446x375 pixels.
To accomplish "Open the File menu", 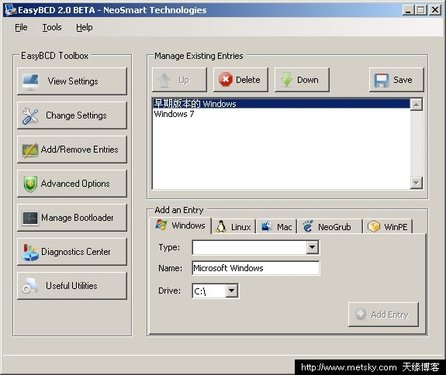I will pyautogui.click(x=21, y=27).
